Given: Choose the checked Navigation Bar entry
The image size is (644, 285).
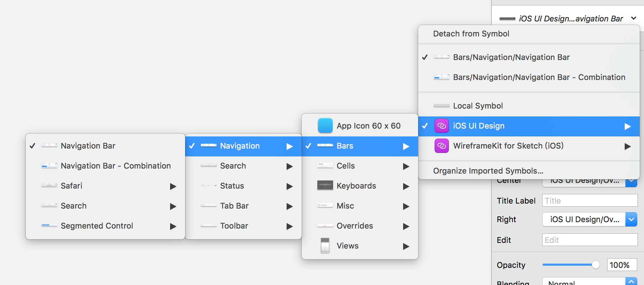Looking at the screenshot, I should (x=105, y=146).
